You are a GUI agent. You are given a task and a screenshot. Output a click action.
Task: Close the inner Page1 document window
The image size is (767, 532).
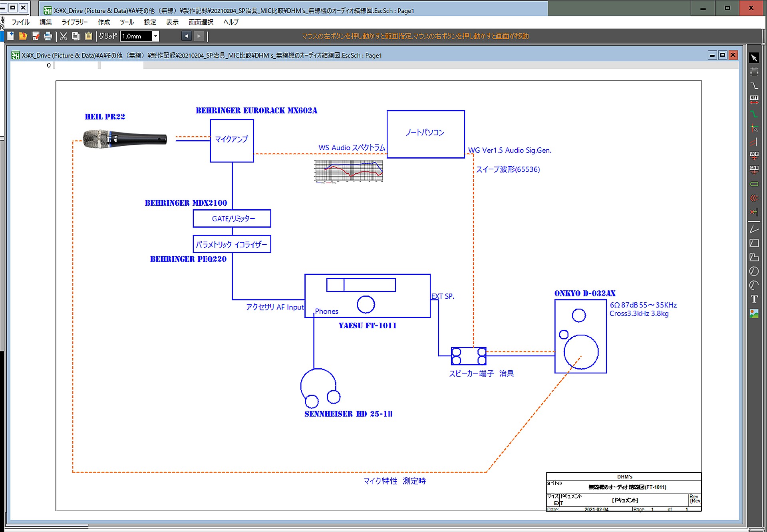coord(733,55)
